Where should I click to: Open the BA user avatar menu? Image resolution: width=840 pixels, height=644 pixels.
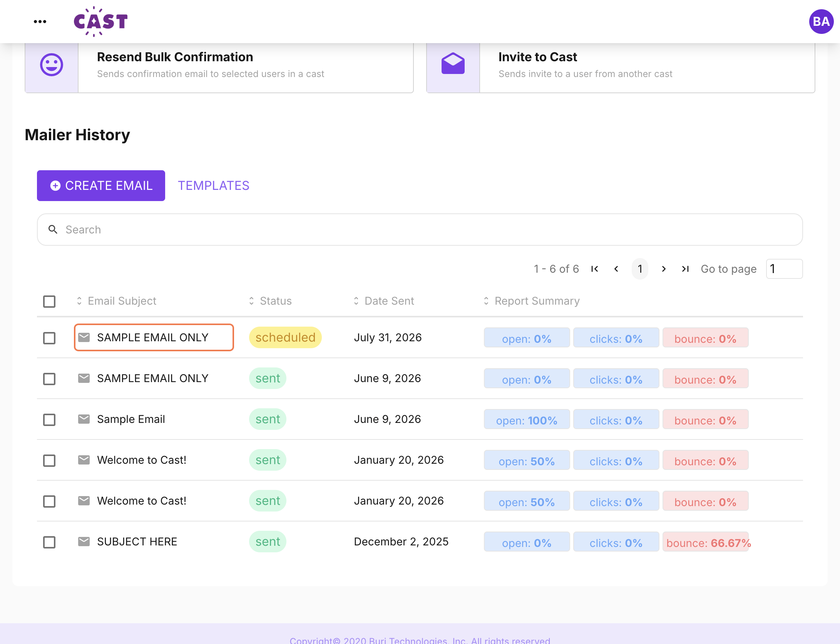pos(821,22)
